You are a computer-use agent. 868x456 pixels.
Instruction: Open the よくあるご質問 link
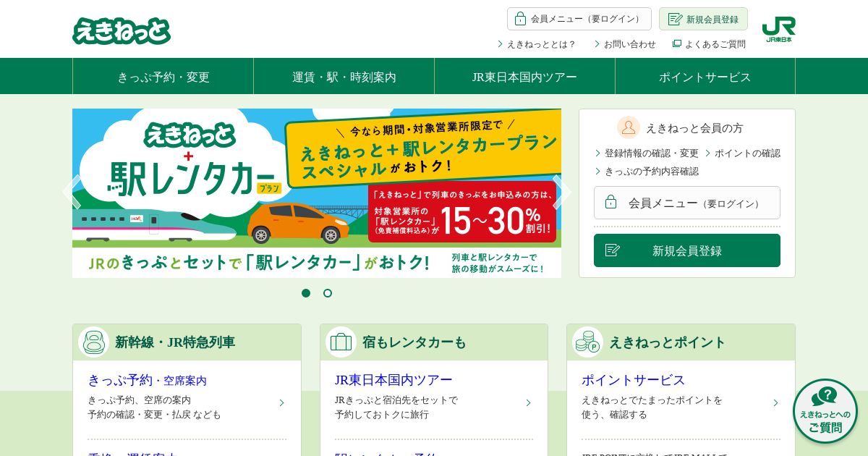(715, 44)
